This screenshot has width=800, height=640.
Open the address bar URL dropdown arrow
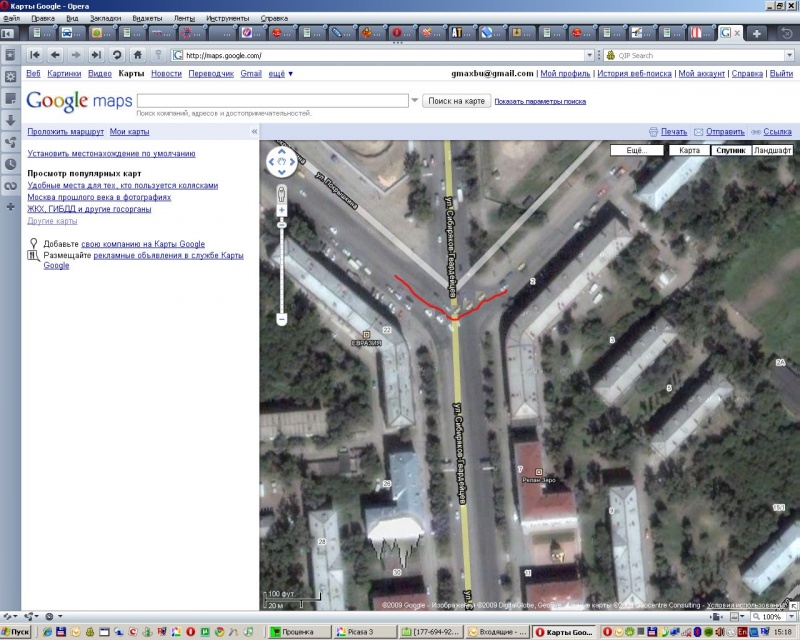click(589, 55)
